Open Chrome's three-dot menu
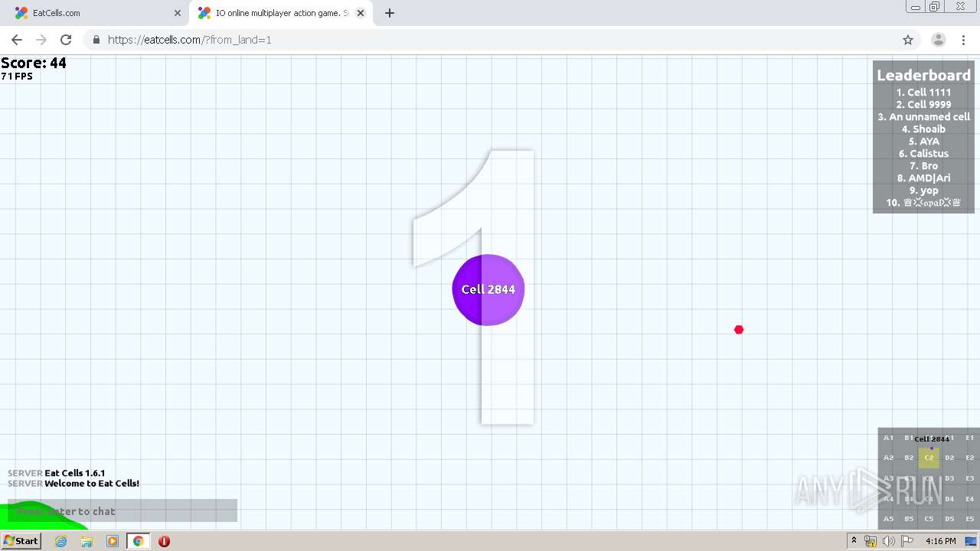 963,40
